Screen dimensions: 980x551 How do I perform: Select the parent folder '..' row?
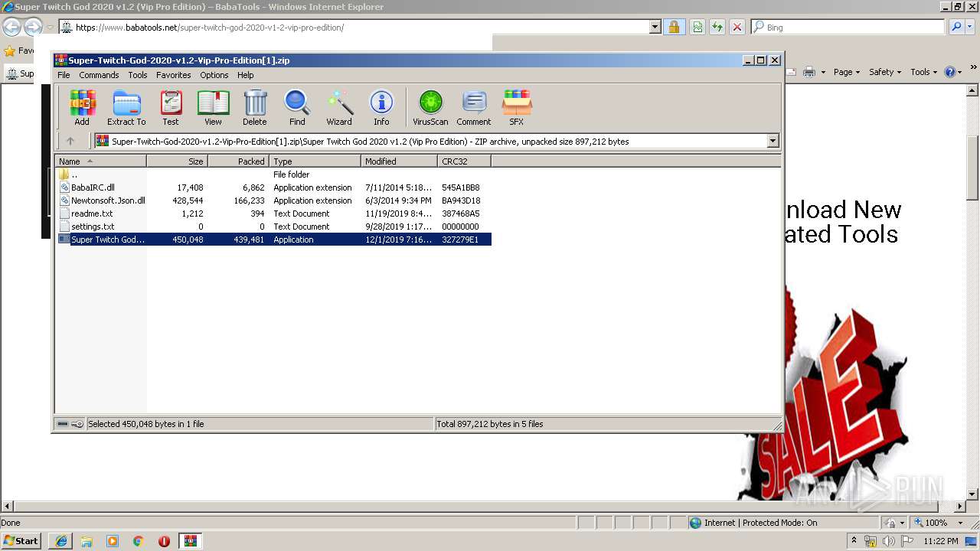(x=273, y=174)
